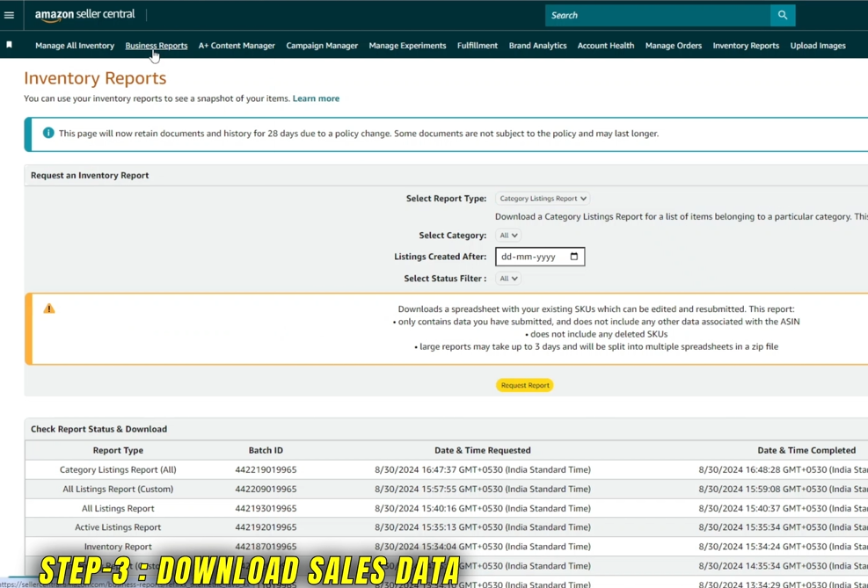Viewport: 868px width, 588px height.
Task: Click batch ID 442192019965
Action: [266, 527]
